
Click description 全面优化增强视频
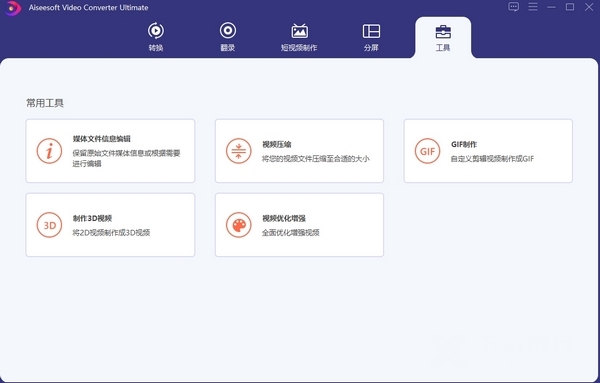pyautogui.click(x=291, y=232)
